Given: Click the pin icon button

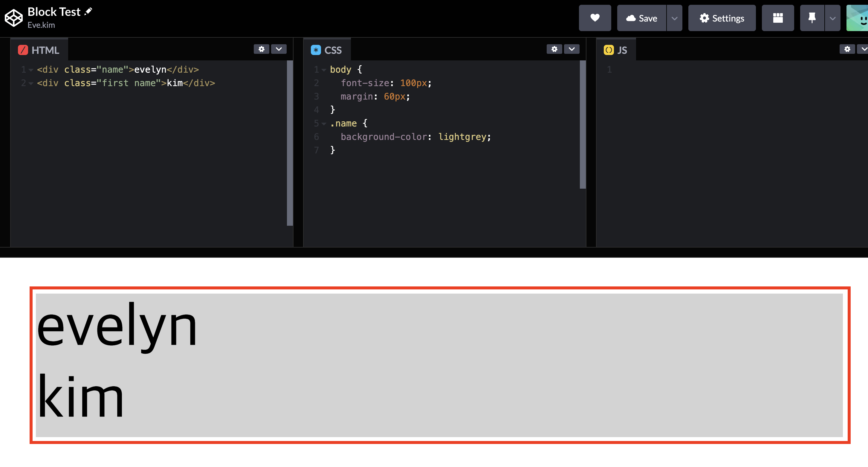Looking at the screenshot, I should click(812, 18).
